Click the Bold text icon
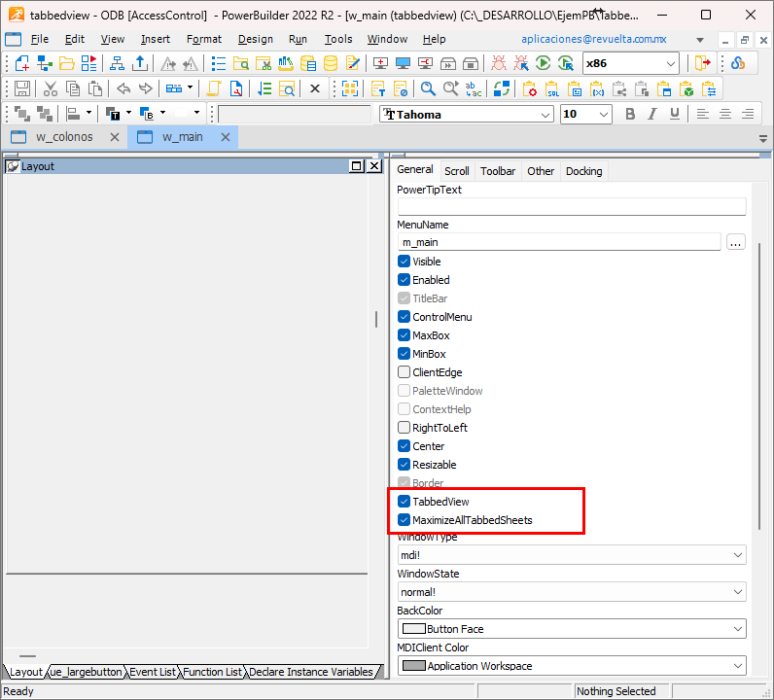 click(x=630, y=114)
